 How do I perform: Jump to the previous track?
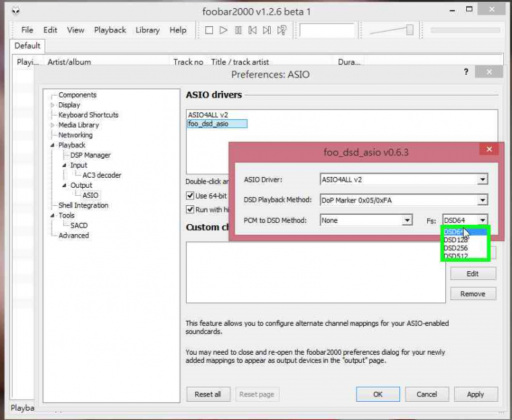(253, 30)
